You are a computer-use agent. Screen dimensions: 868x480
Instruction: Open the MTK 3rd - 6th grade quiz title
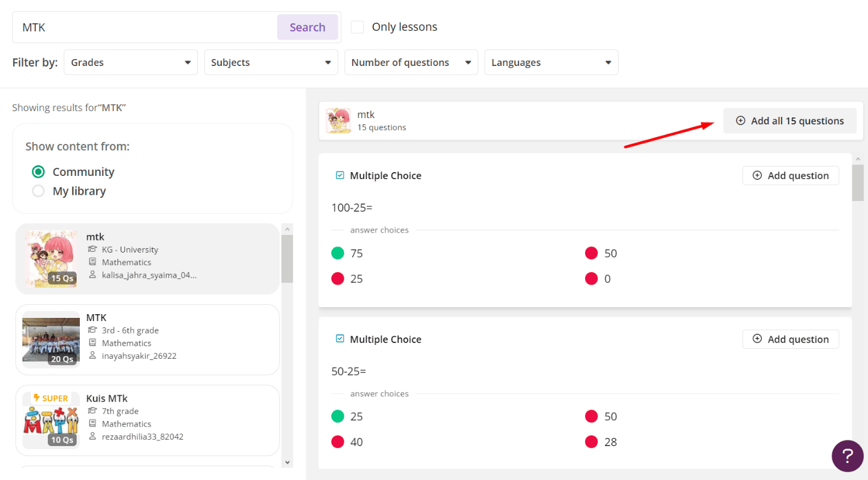coord(96,317)
